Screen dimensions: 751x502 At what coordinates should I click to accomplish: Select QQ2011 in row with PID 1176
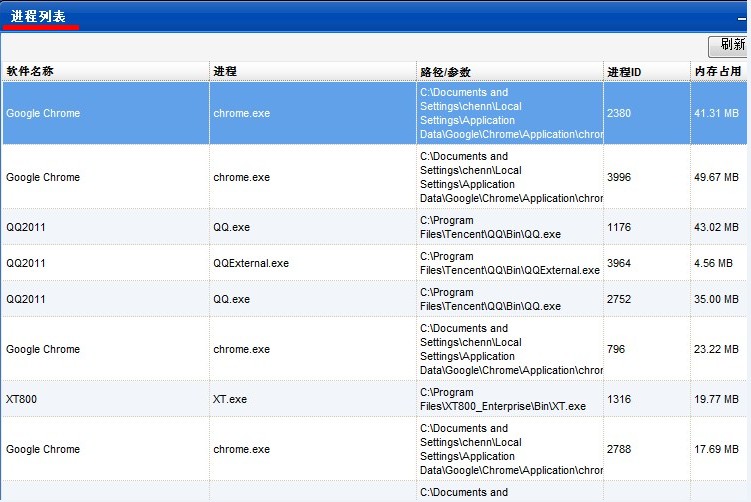tap(26, 227)
